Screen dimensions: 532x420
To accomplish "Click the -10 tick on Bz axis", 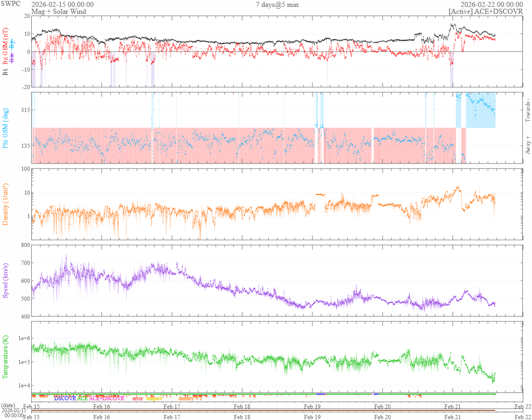I will pos(26,69).
